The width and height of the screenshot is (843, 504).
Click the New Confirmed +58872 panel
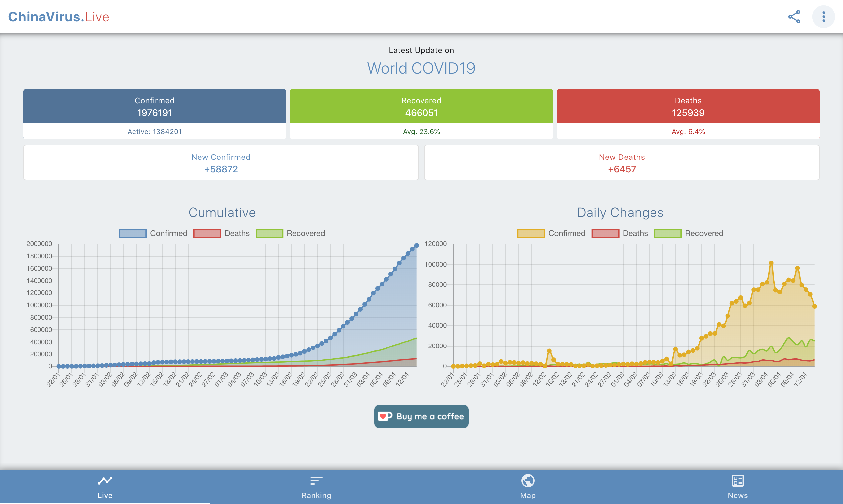point(221,163)
